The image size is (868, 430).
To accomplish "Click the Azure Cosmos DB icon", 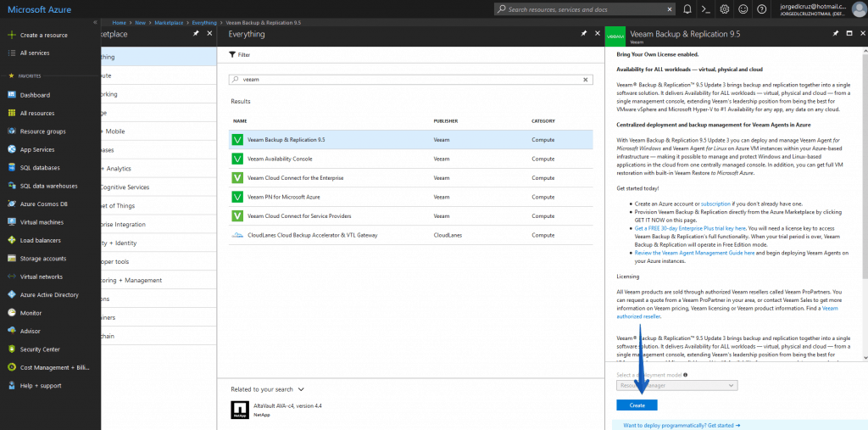I will [11, 204].
